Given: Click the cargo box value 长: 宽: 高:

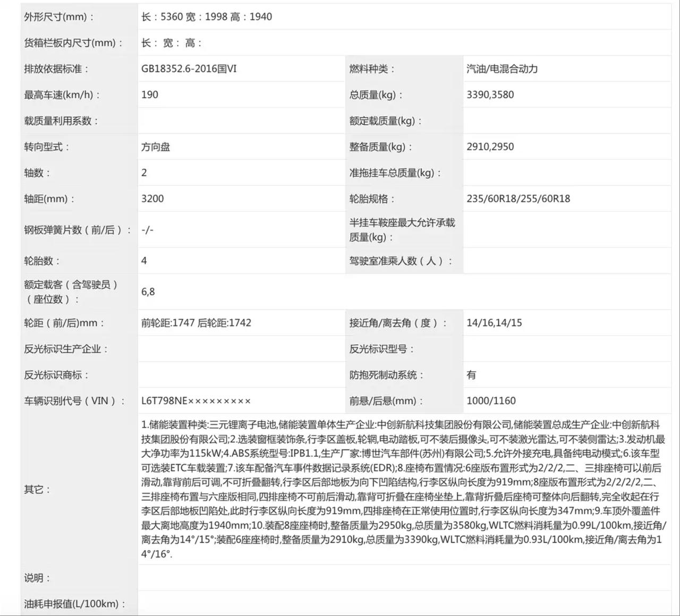Looking at the screenshot, I should (x=172, y=43).
